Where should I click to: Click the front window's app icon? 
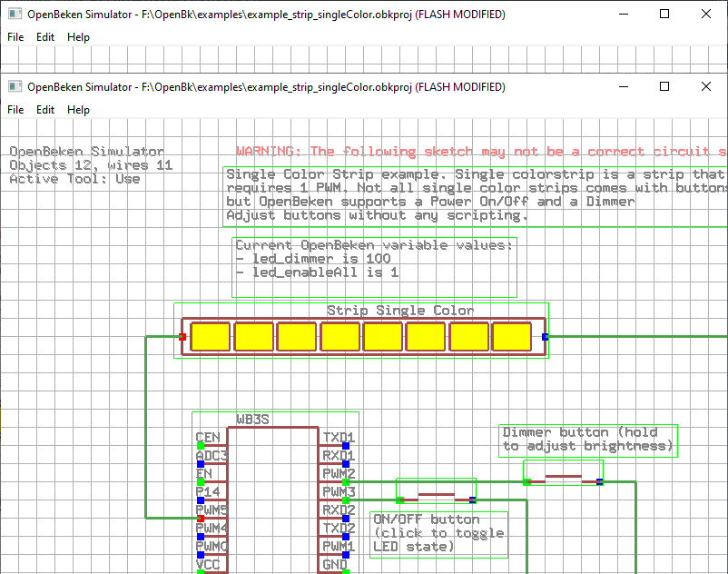[15, 86]
